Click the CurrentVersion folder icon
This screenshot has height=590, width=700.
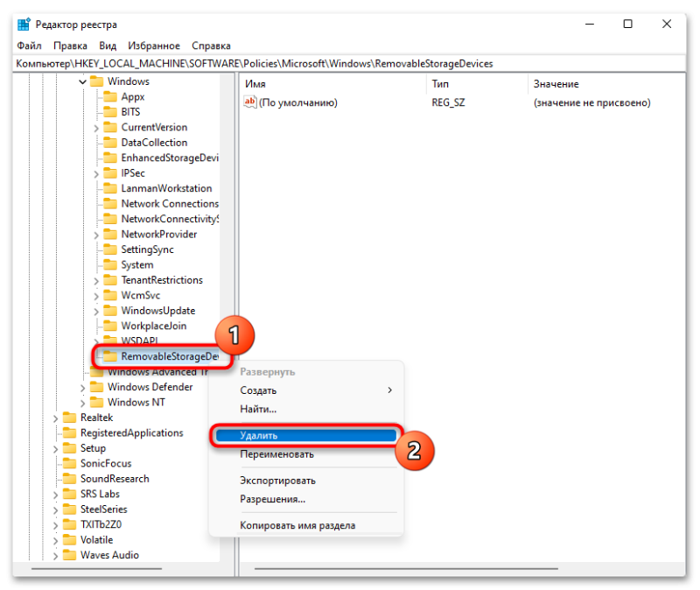[x=110, y=127]
